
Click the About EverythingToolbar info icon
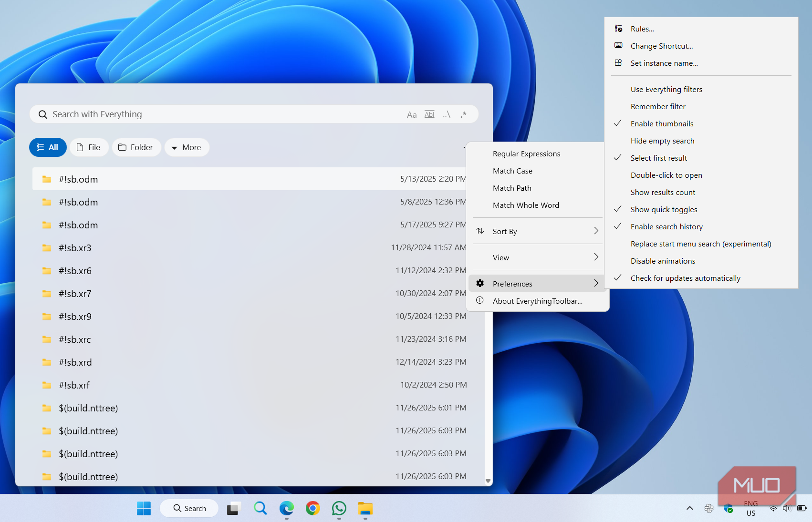[480, 301]
